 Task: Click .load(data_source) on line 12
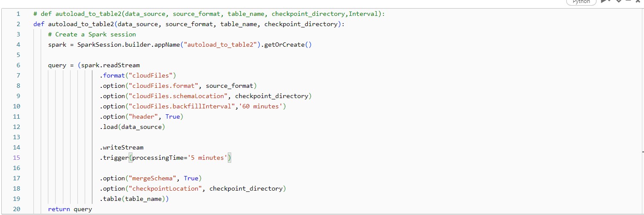tap(132, 127)
